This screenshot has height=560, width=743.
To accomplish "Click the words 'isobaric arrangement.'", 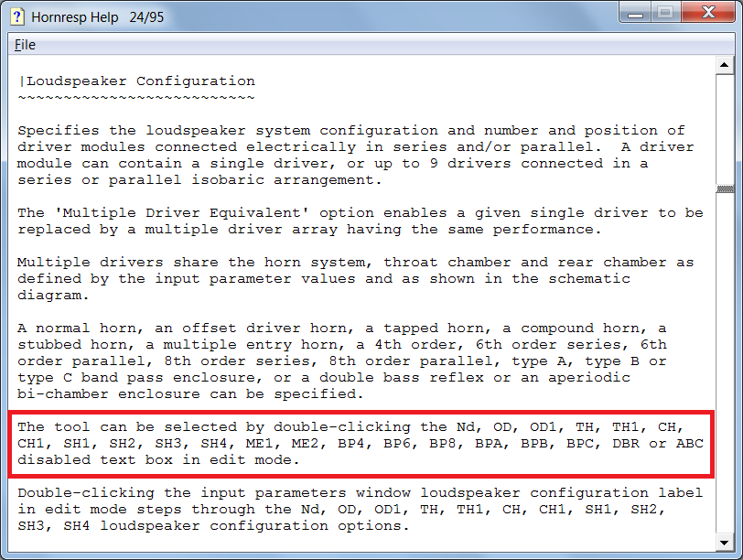I will tap(286, 180).
